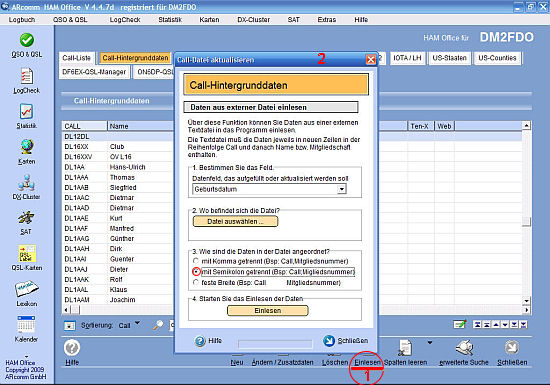Switch to US-Staaten tab

pyautogui.click(x=449, y=58)
